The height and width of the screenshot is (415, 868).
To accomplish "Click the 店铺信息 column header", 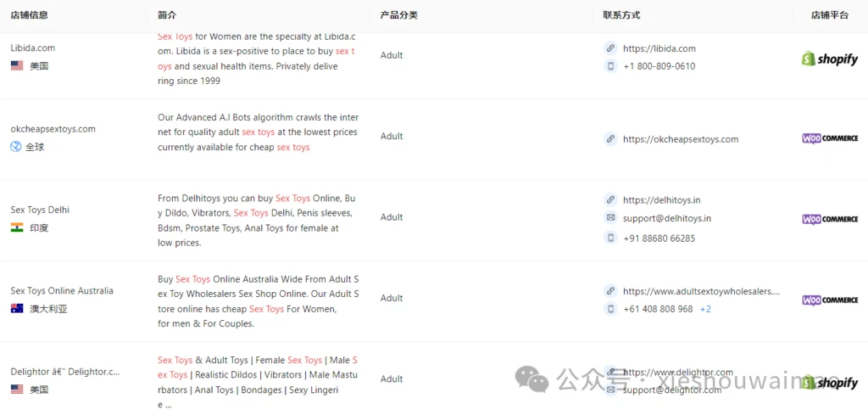I will 30,15.
